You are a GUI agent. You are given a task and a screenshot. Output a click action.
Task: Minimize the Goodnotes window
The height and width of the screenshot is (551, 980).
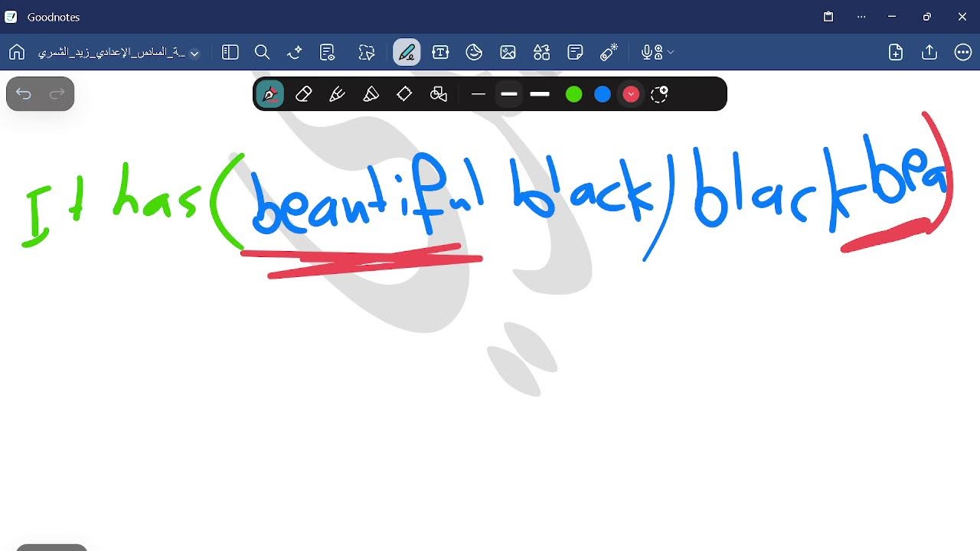point(892,17)
